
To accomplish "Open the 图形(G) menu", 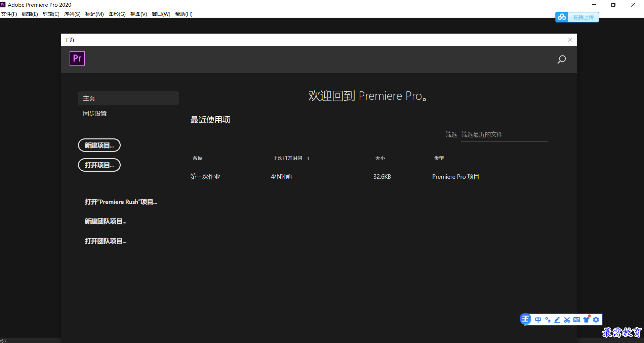I will [117, 14].
